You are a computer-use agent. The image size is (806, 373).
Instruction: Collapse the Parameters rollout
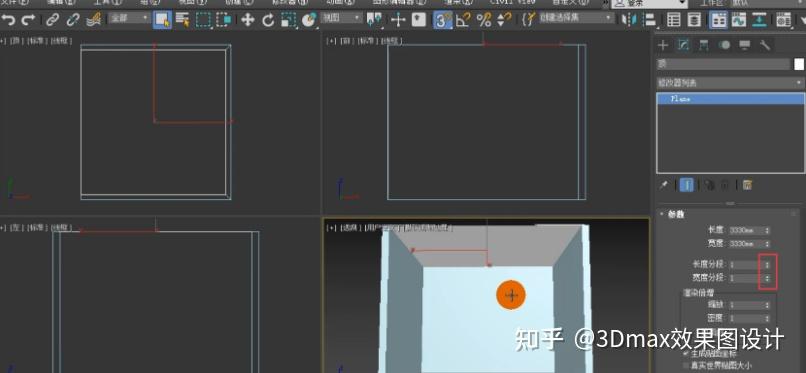[675, 214]
